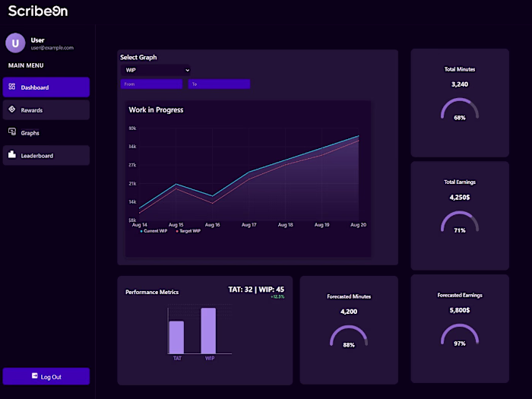
Task: Click the Graphs monitor icon
Action: [x=12, y=131]
